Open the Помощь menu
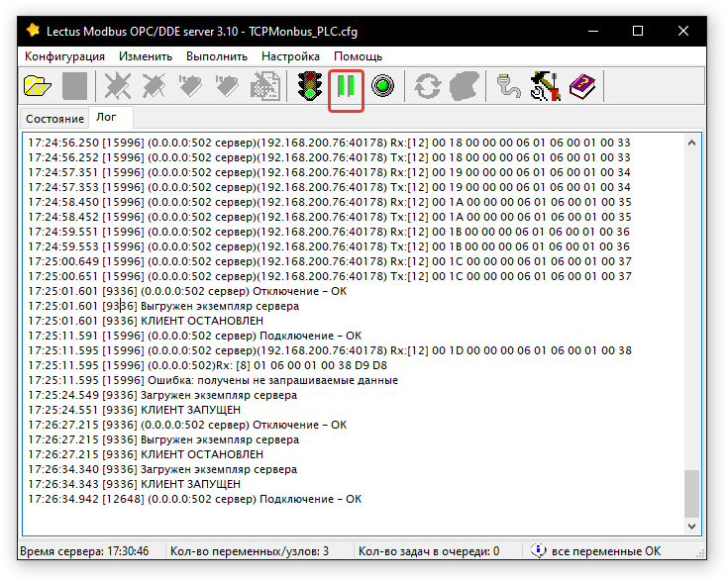 click(x=358, y=56)
